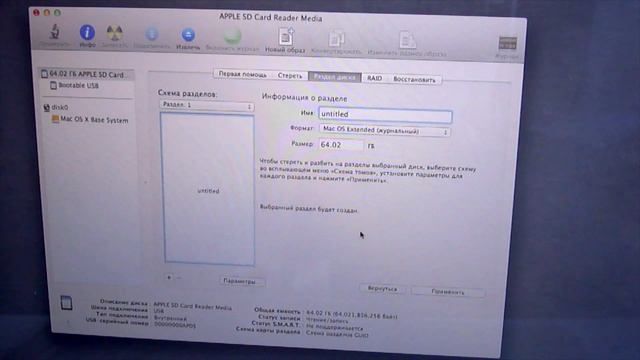This screenshot has height=360, width=640.
Task: Click the Размер field showing 64.02
Action: coord(341,144)
